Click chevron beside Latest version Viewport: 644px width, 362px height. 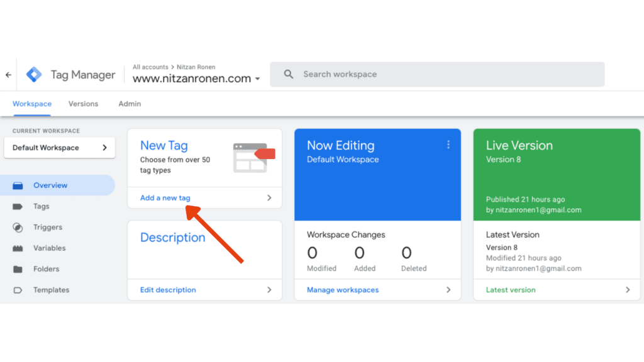click(627, 290)
